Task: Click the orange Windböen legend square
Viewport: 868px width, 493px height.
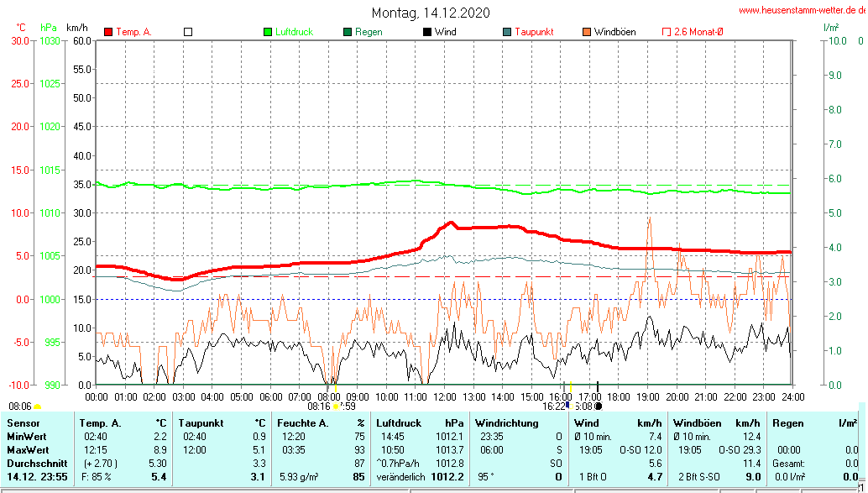Action: click(586, 32)
